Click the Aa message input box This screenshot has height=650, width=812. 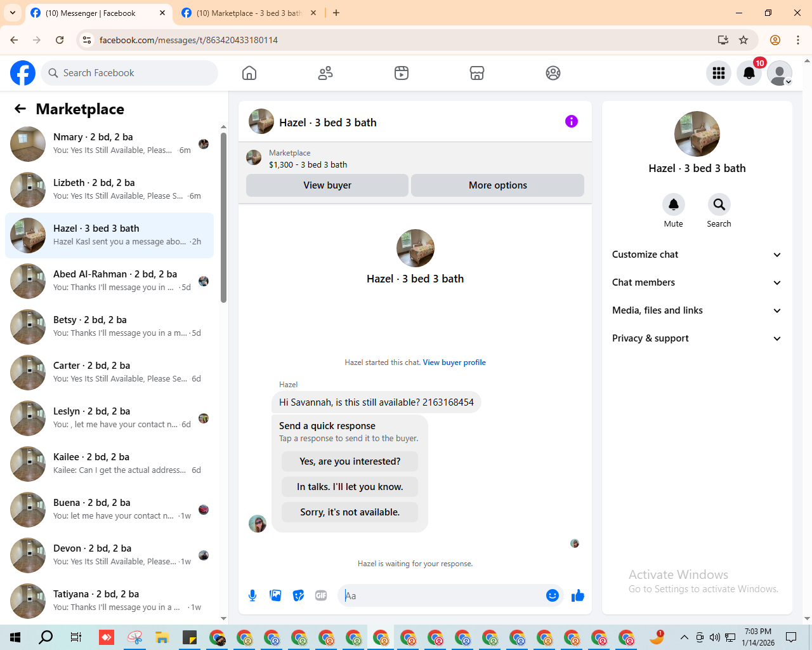pyautogui.click(x=441, y=595)
